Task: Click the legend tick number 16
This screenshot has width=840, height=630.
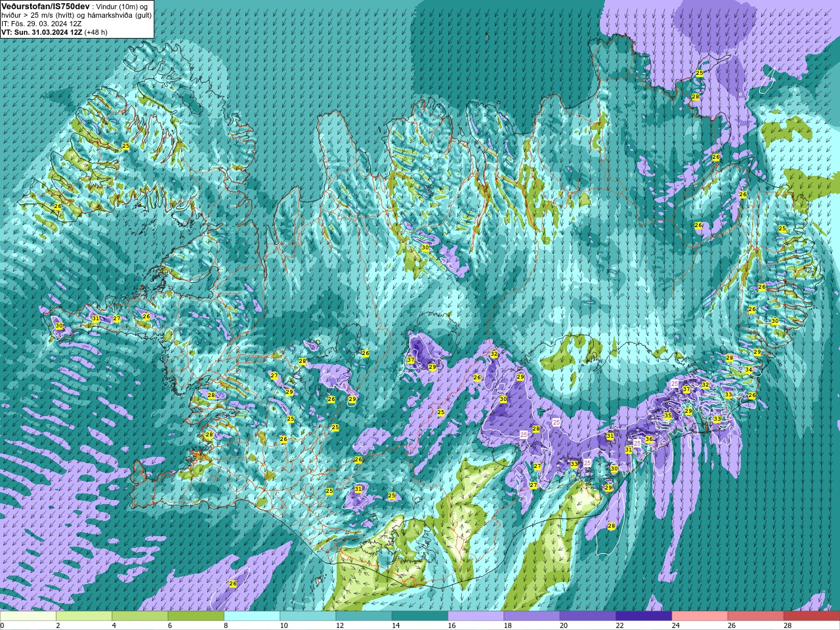Action: [x=451, y=625]
